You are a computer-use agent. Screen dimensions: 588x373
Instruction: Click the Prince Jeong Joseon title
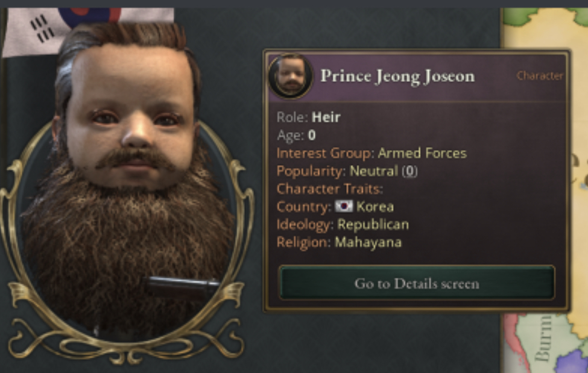(397, 76)
